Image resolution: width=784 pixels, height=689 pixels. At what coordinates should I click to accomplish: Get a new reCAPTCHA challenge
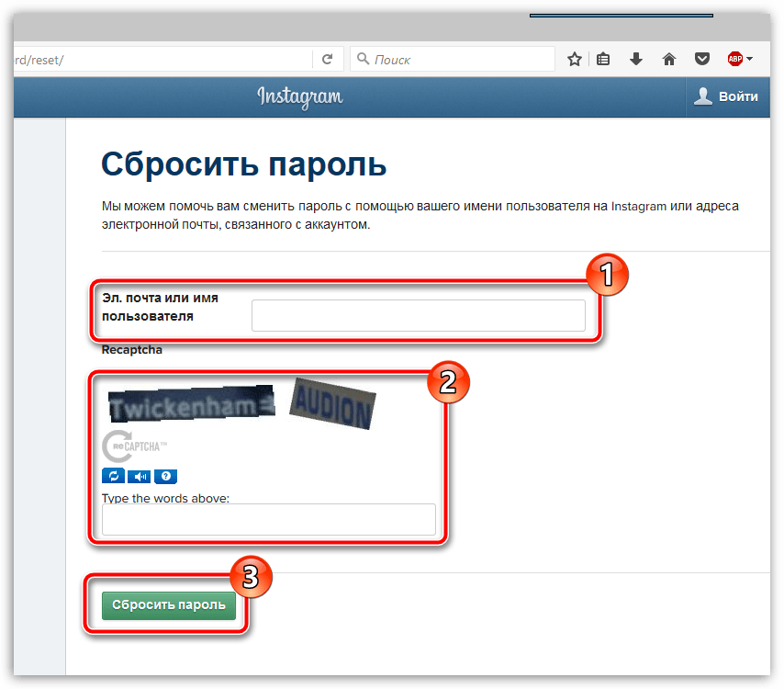click(114, 476)
